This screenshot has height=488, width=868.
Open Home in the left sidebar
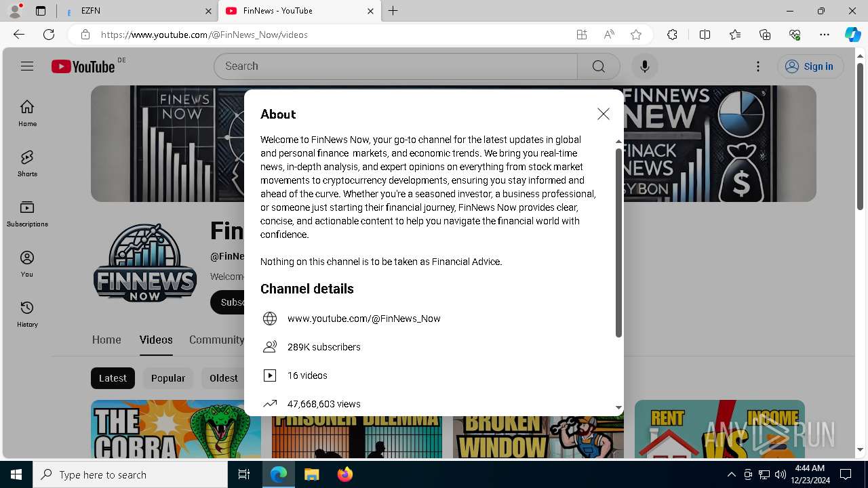pos(27,113)
